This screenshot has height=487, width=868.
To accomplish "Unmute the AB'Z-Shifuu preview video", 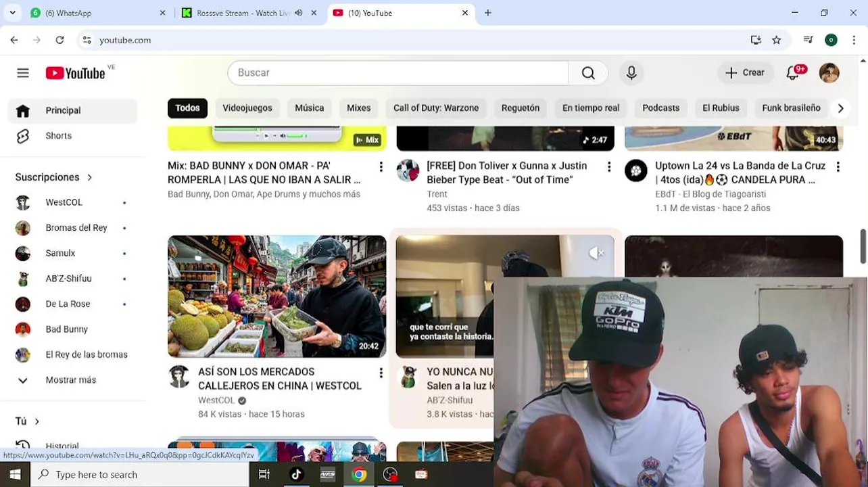I will point(596,253).
